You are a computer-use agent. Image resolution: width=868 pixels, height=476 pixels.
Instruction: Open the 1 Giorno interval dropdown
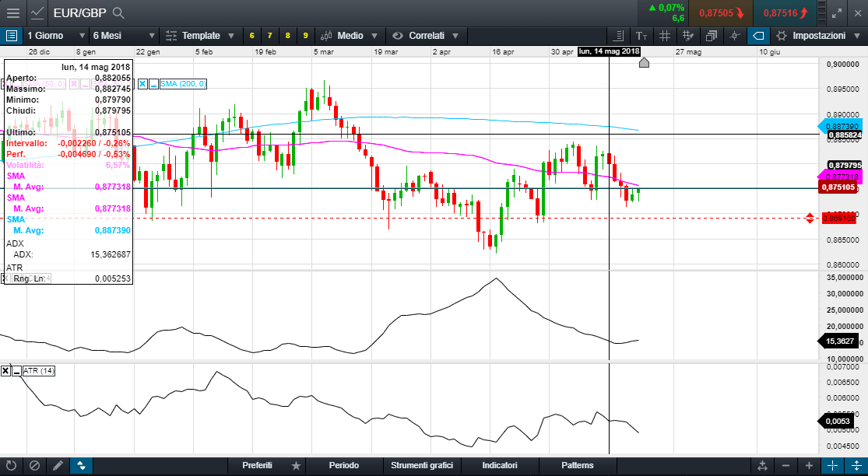coord(55,36)
